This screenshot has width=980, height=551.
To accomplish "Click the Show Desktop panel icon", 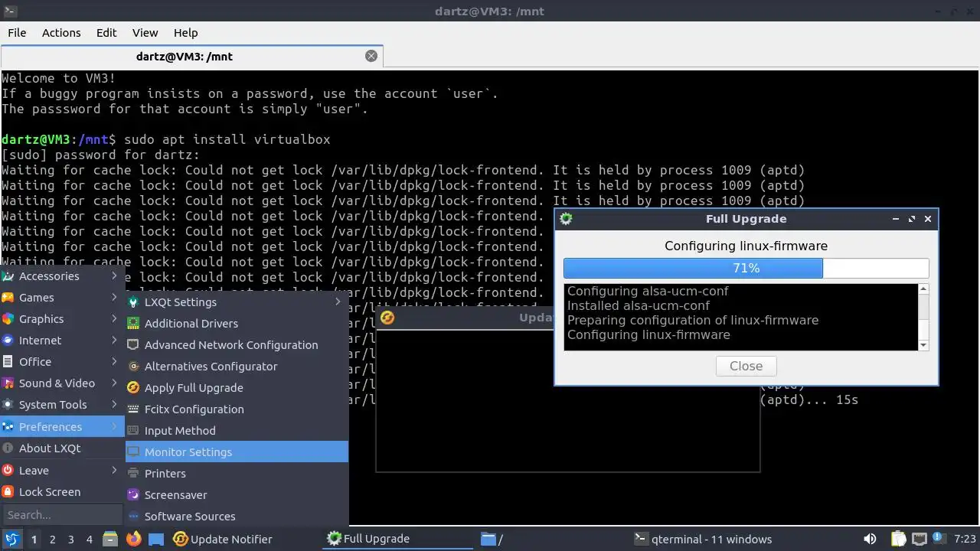I will (x=156, y=539).
